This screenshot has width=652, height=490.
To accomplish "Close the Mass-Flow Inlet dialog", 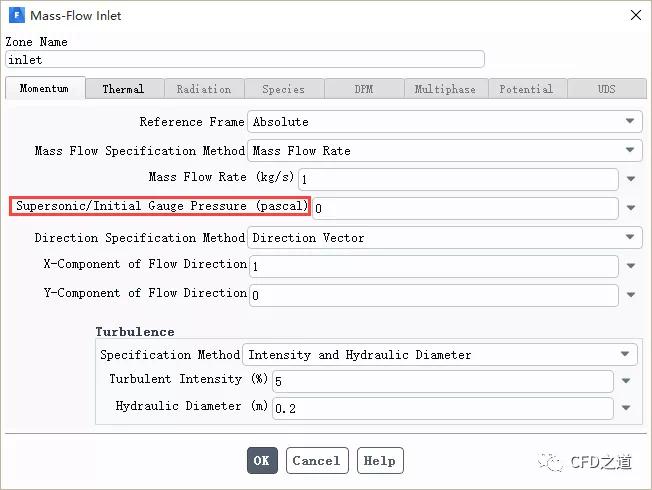I will 635,15.
